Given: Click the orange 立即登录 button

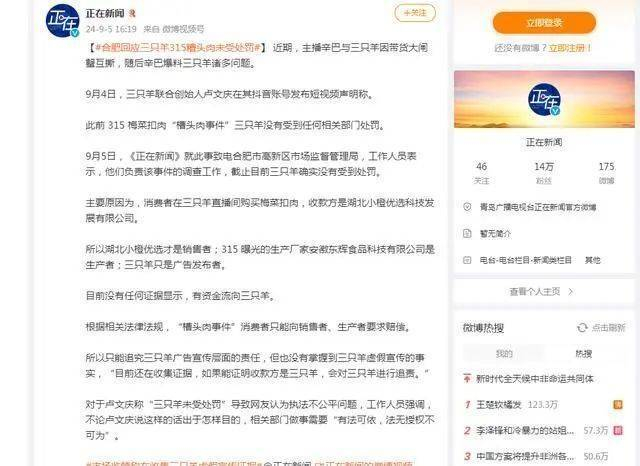Looking at the screenshot, I should pos(544,23).
